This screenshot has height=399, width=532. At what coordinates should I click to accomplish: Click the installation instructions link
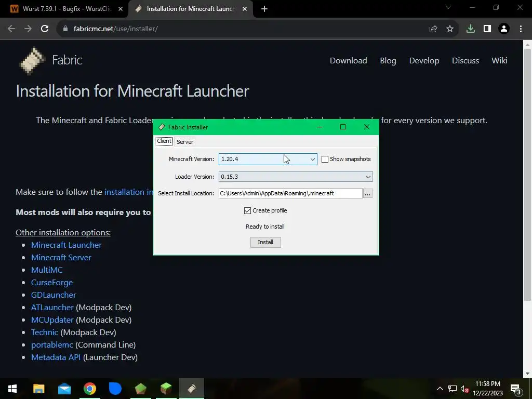pos(129,192)
